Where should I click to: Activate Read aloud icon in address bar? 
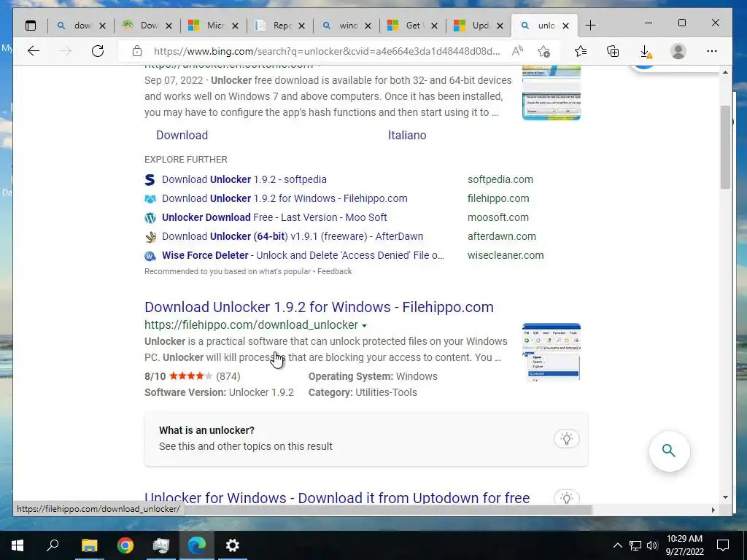517,51
